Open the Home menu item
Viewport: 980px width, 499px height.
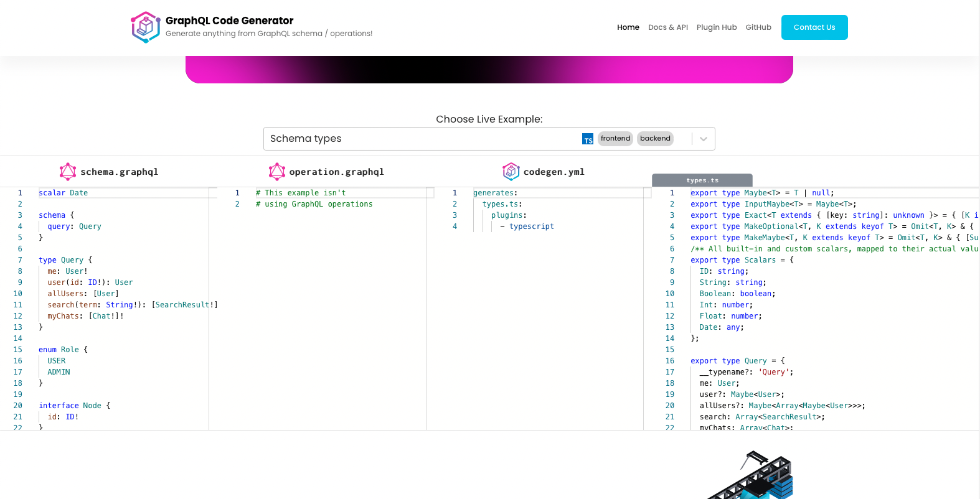click(x=628, y=27)
